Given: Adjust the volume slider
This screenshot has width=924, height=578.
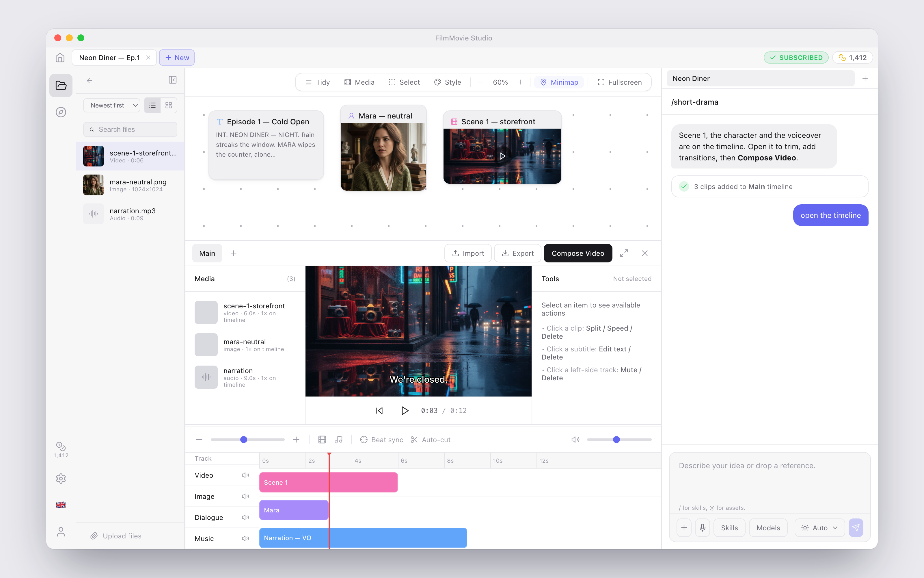Looking at the screenshot, I should click(619, 440).
